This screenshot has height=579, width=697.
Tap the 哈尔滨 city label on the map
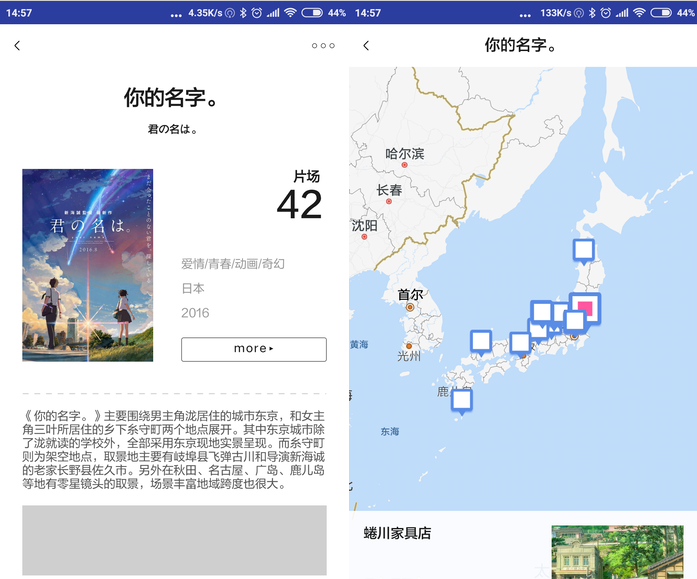pos(405,154)
